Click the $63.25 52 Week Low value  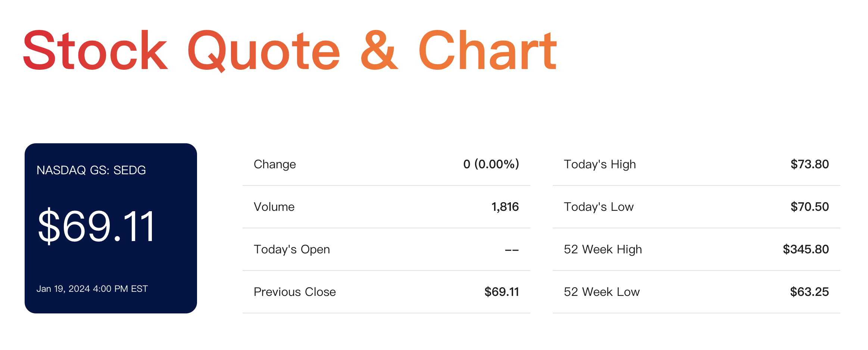click(x=809, y=292)
